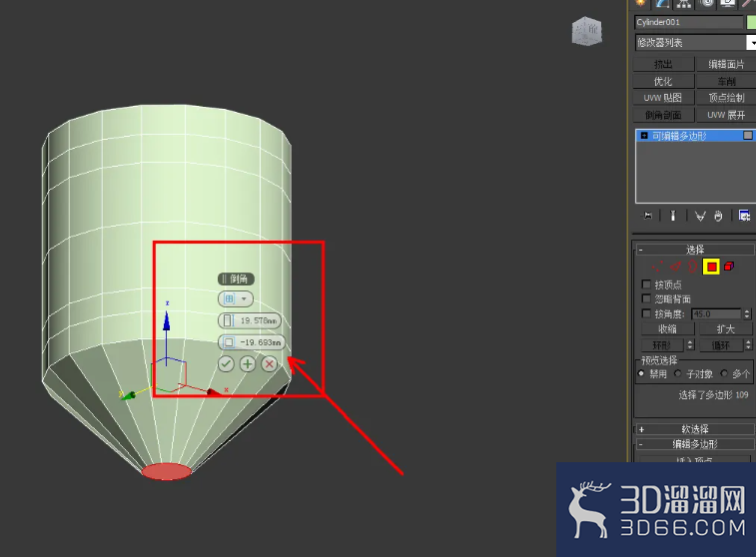Open the Display panel tab

728,3
